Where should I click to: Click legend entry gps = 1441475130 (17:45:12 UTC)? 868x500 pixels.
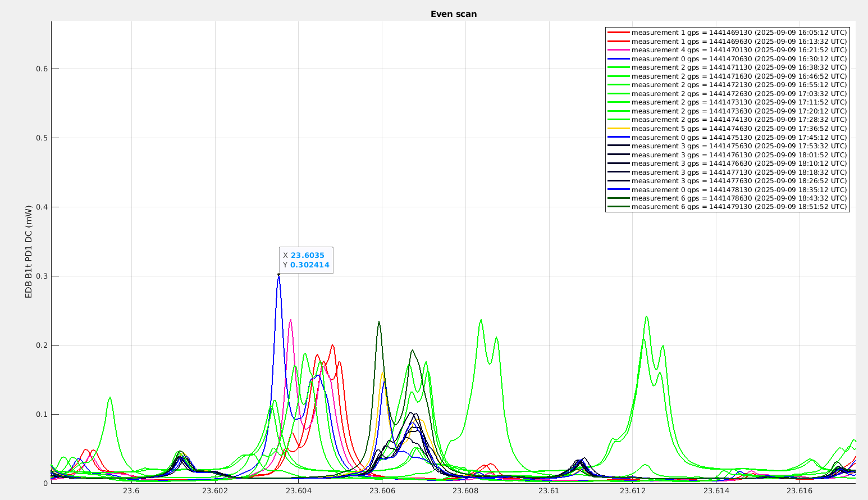[727, 138]
